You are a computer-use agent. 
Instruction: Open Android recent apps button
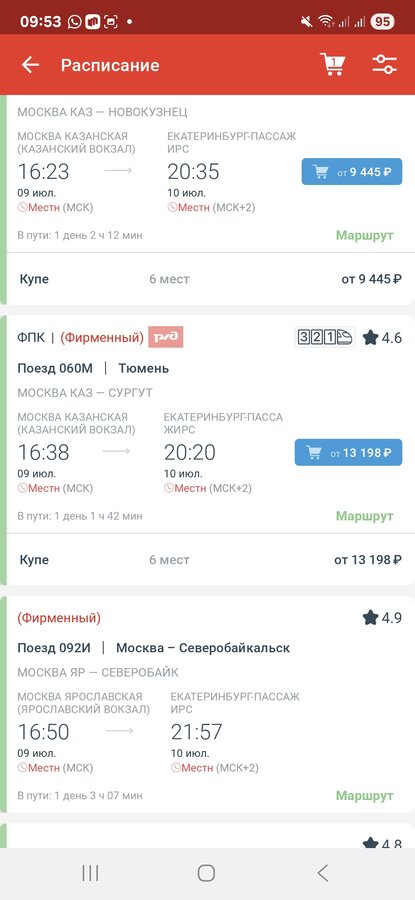point(90,873)
